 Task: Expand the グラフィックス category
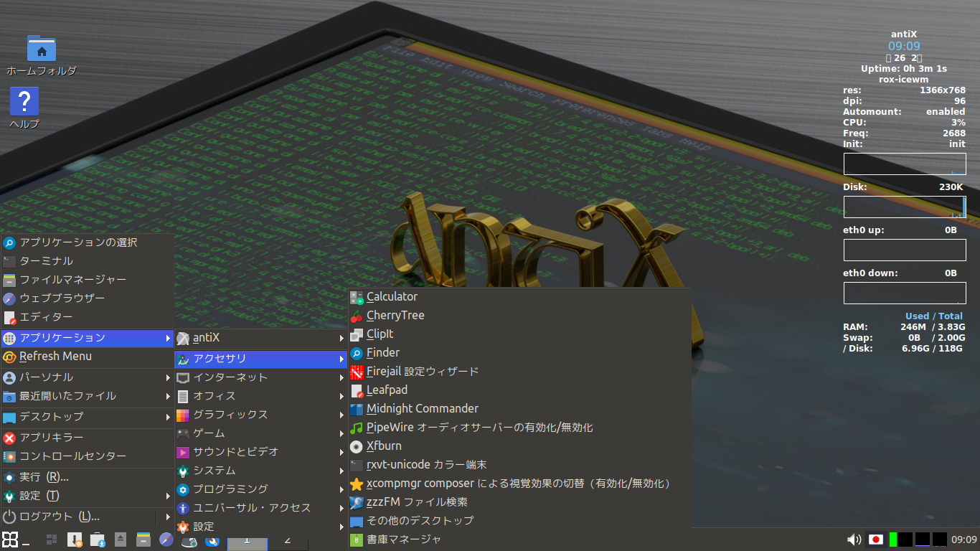pyautogui.click(x=261, y=415)
